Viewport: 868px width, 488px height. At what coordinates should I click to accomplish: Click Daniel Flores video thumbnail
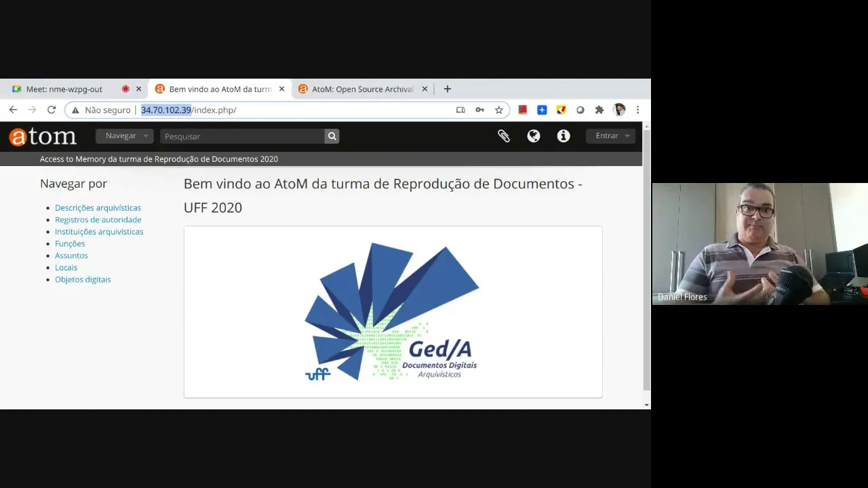(x=760, y=244)
